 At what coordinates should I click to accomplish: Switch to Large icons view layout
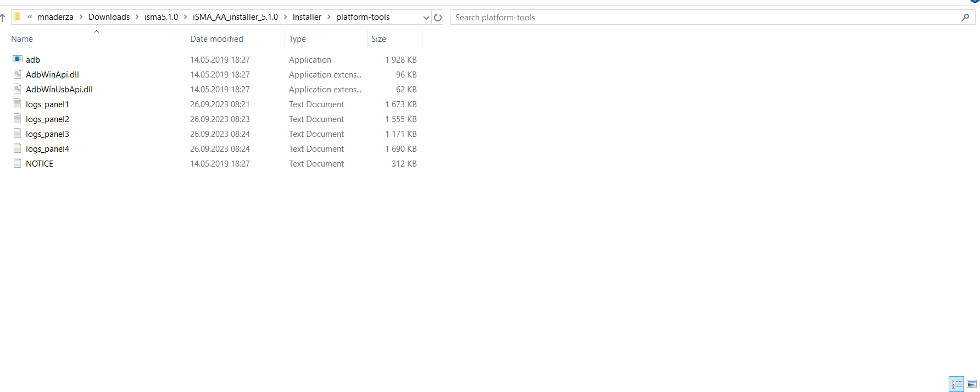click(x=972, y=384)
